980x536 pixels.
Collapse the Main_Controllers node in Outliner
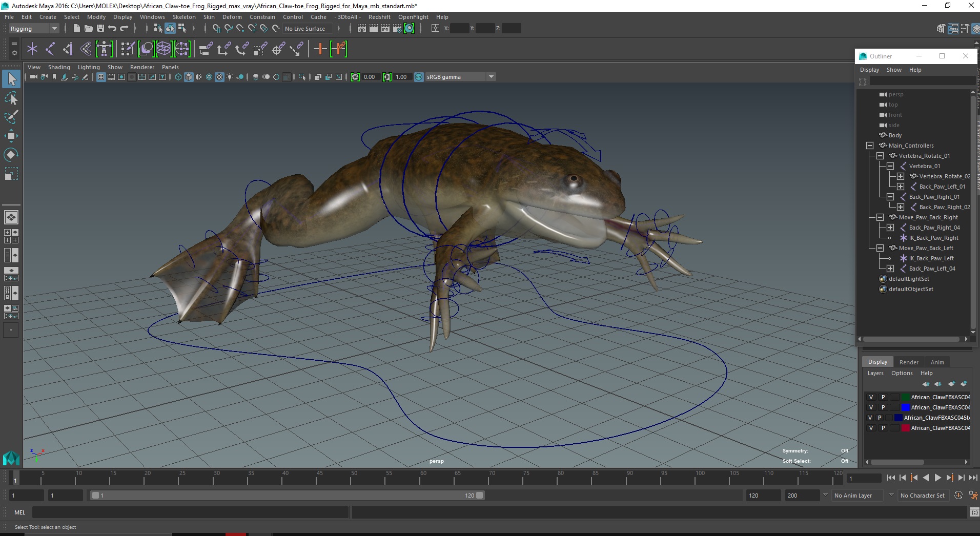click(x=870, y=146)
